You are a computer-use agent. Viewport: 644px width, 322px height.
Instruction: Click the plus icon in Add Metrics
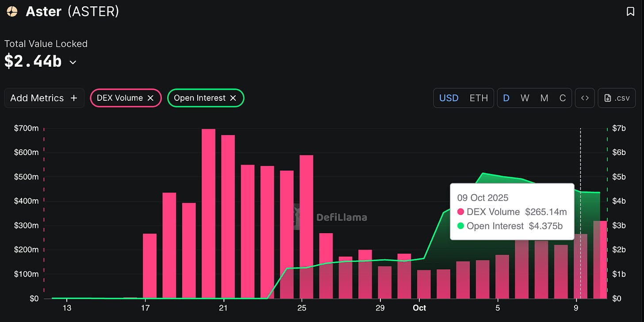74,98
